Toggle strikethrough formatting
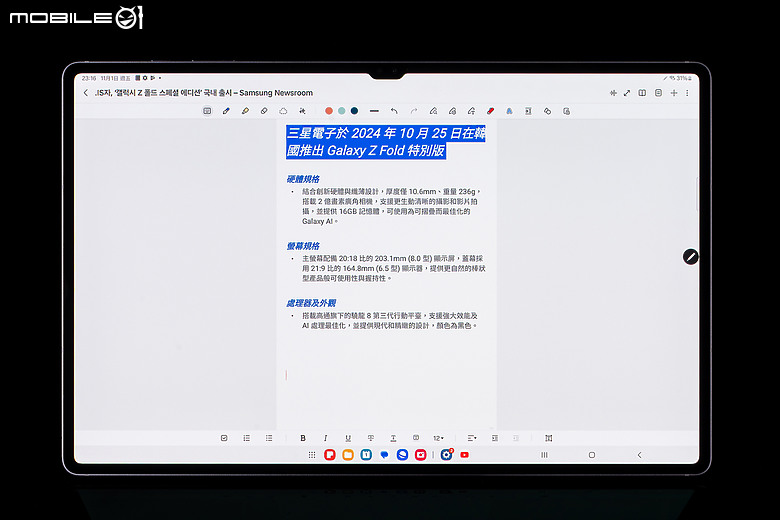 coord(371,438)
